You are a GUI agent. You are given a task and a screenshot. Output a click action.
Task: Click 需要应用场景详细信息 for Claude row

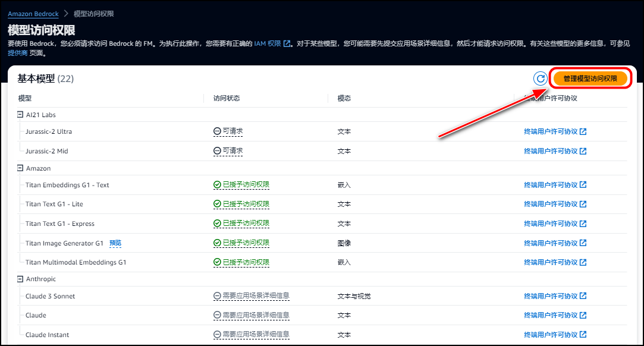252,315
